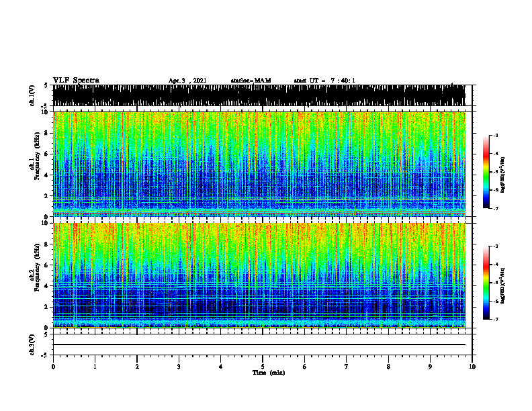Select the "Apr. 3, 2021" date text
The height and width of the screenshot is (411, 532).
(x=187, y=81)
